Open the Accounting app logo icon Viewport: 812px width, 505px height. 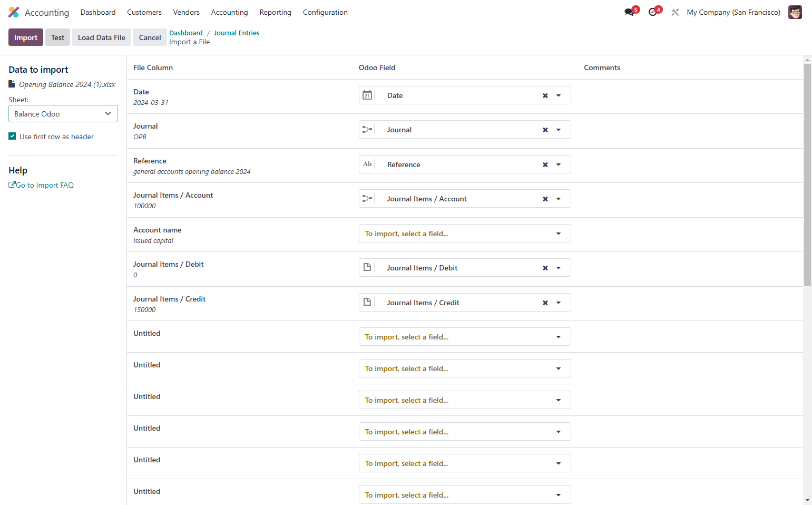14,12
